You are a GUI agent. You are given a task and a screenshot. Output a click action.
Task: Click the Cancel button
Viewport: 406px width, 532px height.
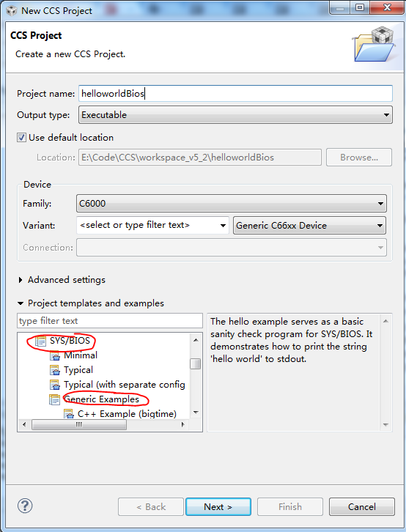pyautogui.click(x=361, y=506)
